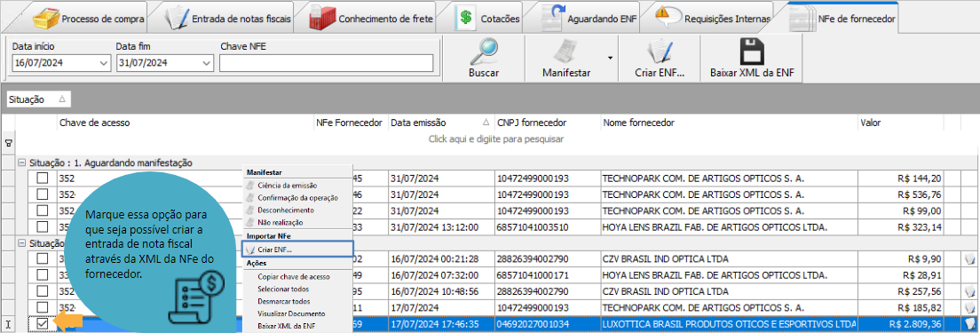Screen dimensions: 980x333
Task: Check the box in the R$ 323,14 row
Action: [42, 226]
